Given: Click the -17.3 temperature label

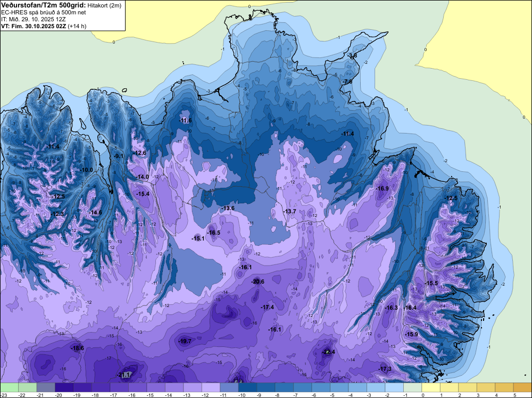Looking at the screenshot, I should click(385, 369).
